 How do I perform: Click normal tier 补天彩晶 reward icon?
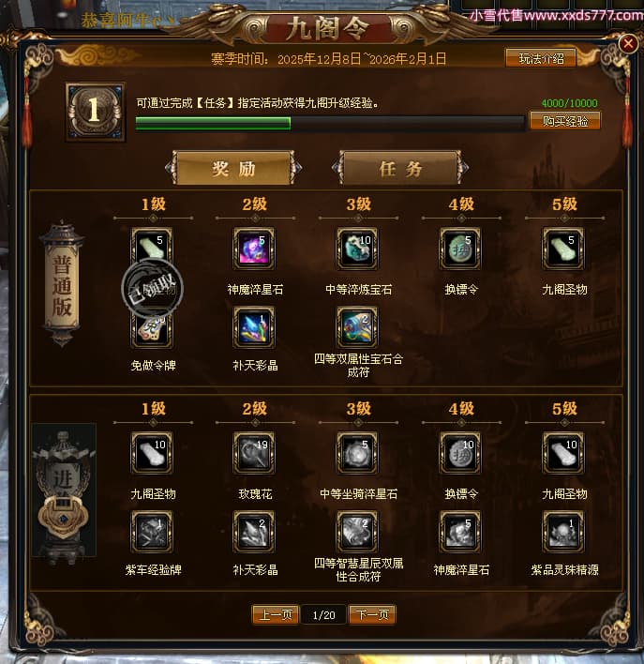pos(254,327)
